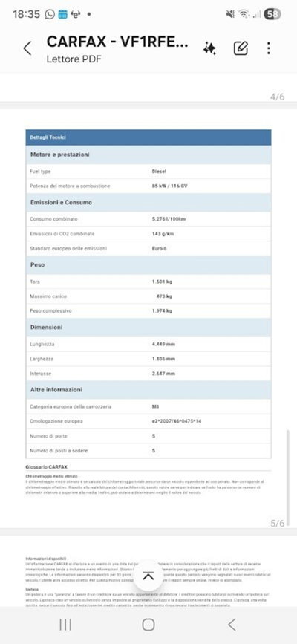The height and width of the screenshot is (644, 297).
Task: Tap the Android home button
Action: 148,625
